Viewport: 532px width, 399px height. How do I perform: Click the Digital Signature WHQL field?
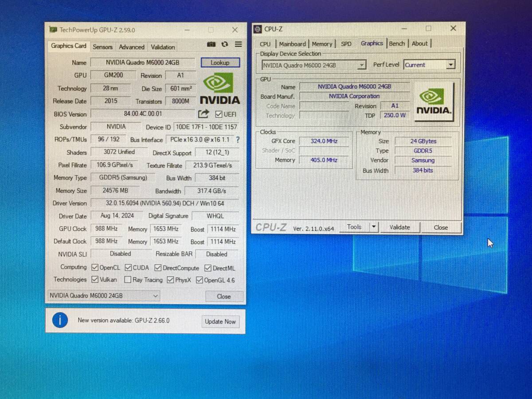pos(215,216)
